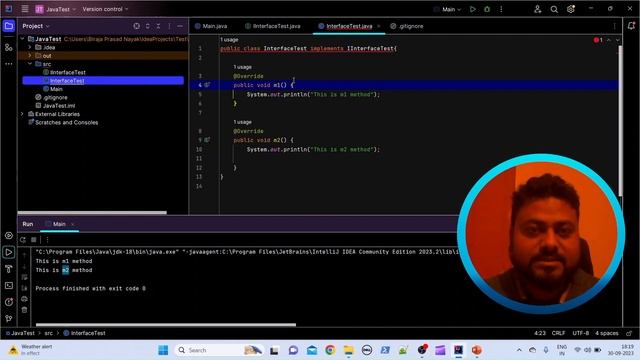Collapse the src folder

click(x=30, y=64)
